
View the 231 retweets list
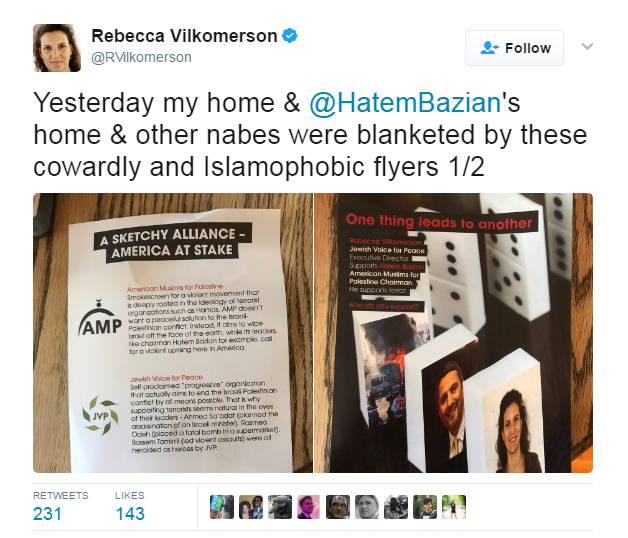click(x=60, y=507)
